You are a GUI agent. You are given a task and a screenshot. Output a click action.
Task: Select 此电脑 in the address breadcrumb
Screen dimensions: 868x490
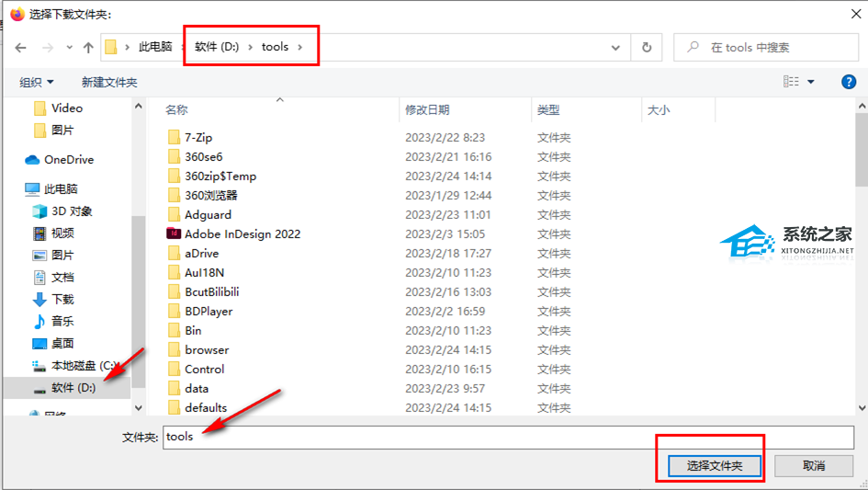point(155,47)
